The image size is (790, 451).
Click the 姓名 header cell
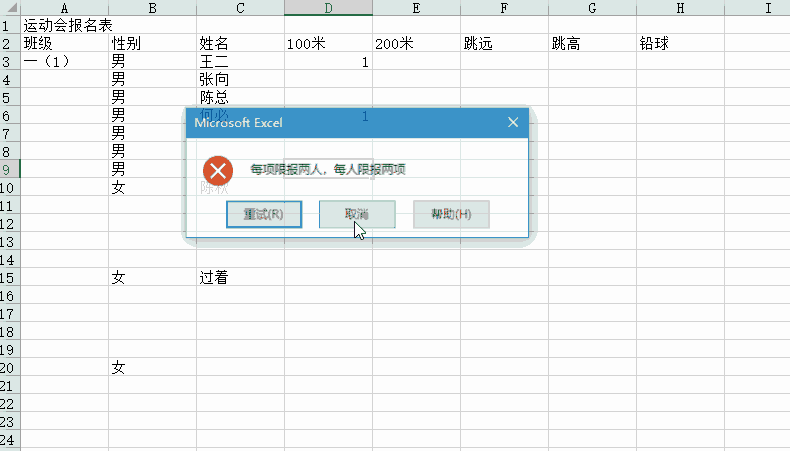tap(240, 43)
